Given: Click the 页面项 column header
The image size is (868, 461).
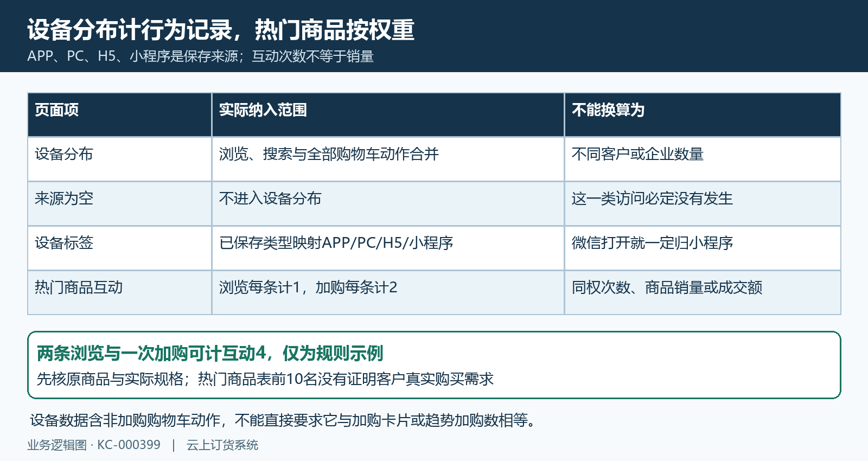Looking at the screenshot, I should point(119,114).
